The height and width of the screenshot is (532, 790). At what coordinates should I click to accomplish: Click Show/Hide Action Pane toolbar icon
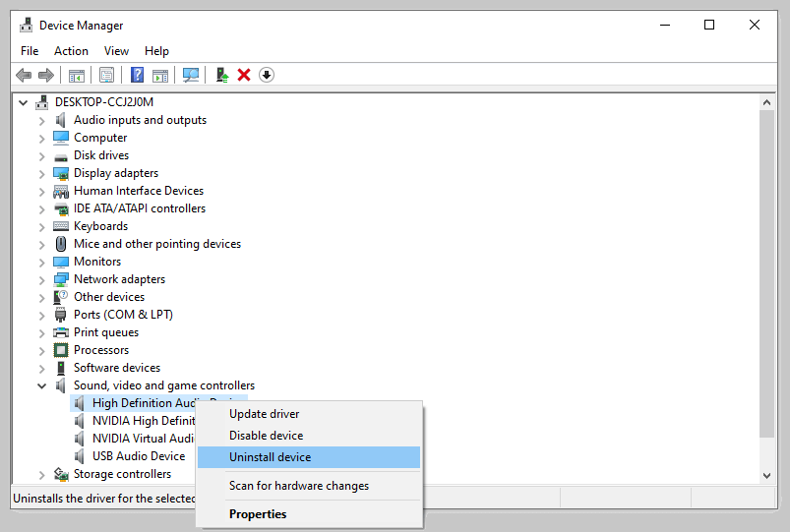pos(160,75)
